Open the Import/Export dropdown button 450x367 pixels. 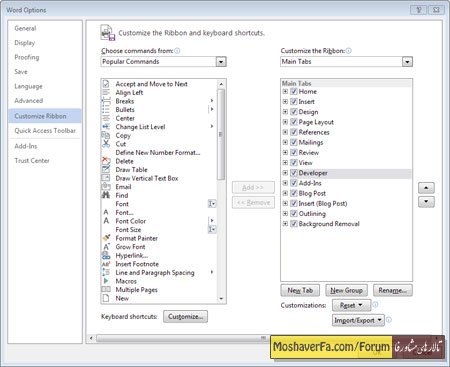click(x=358, y=320)
